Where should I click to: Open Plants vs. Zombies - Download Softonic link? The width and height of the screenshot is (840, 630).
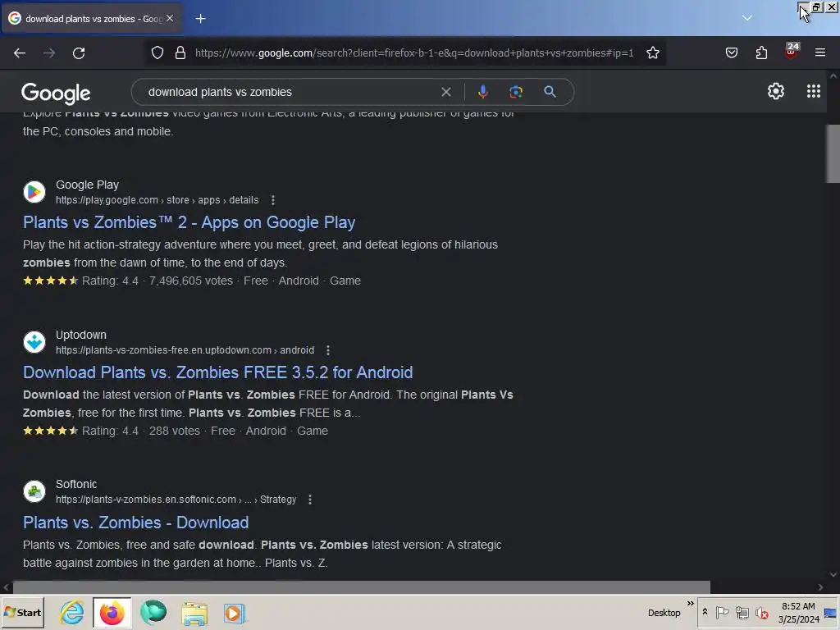(x=136, y=523)
